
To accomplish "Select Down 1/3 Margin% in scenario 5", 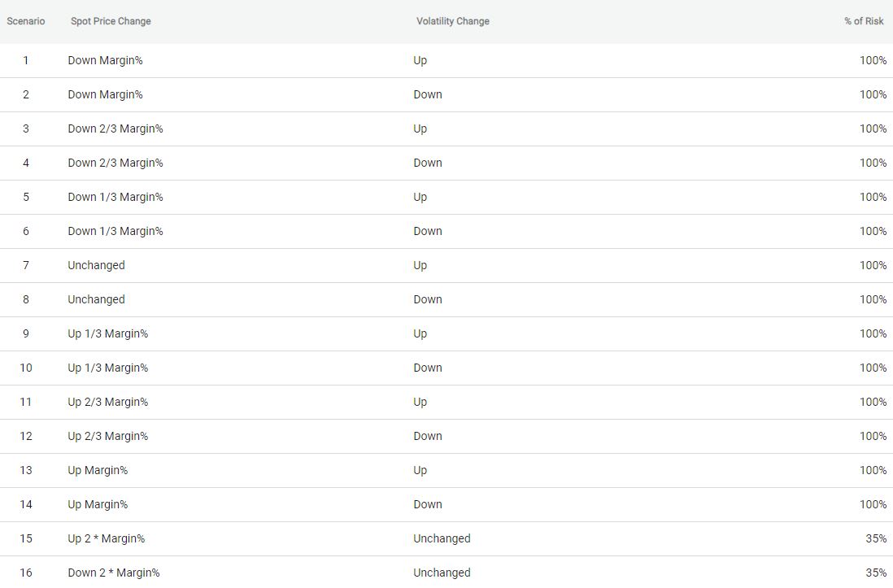I will [115, 197].
